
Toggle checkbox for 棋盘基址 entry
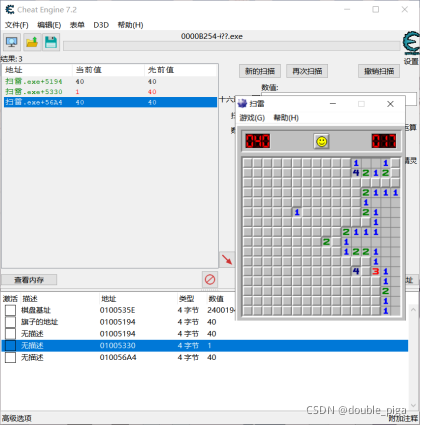click(10, 310)
